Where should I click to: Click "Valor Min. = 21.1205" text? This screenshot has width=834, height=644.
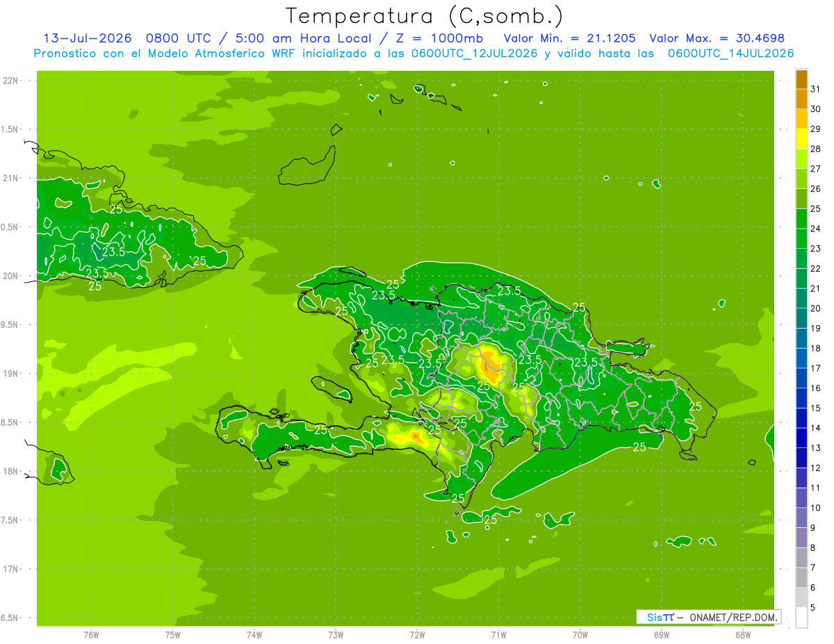click(x=569, y=38)
